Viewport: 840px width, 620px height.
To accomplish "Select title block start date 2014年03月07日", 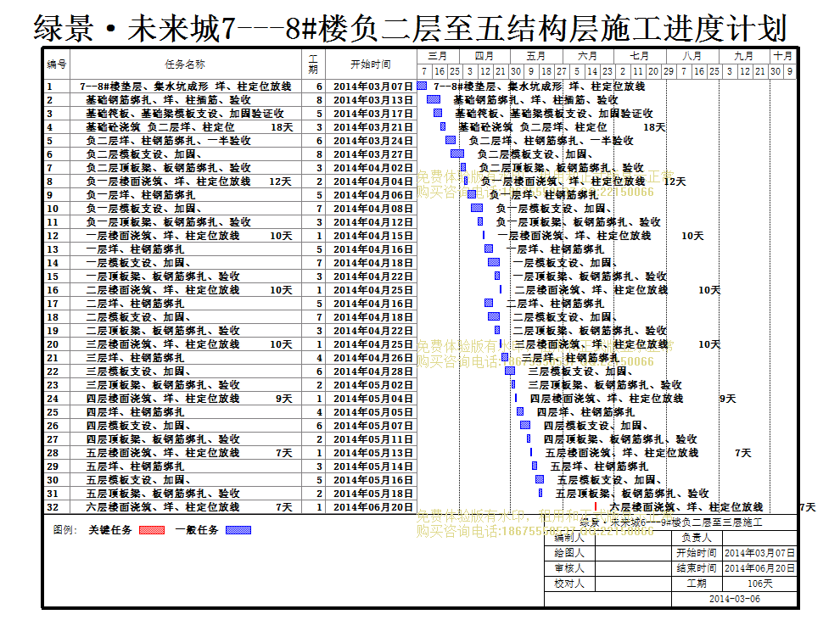I will coord(759,553).
